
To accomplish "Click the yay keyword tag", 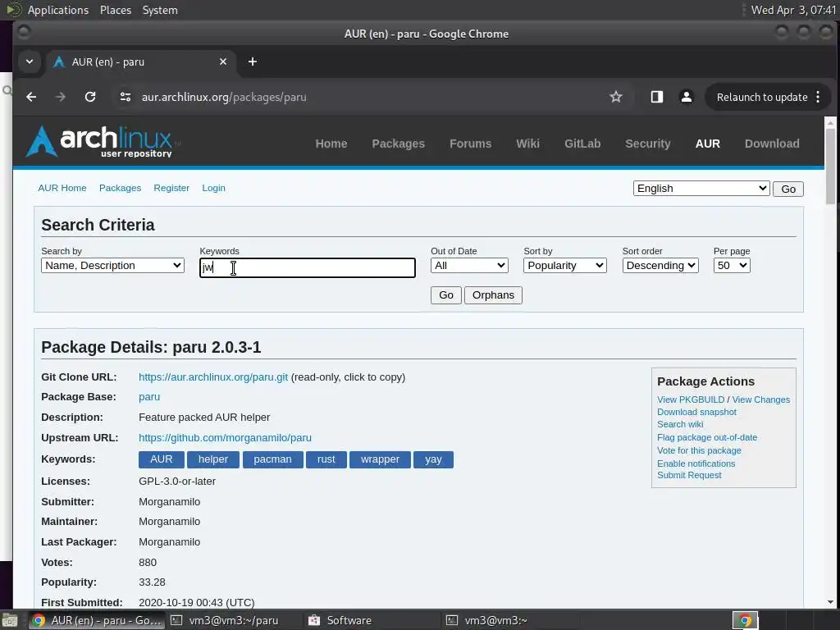I will pyautogui.click(x=433, y=459).
